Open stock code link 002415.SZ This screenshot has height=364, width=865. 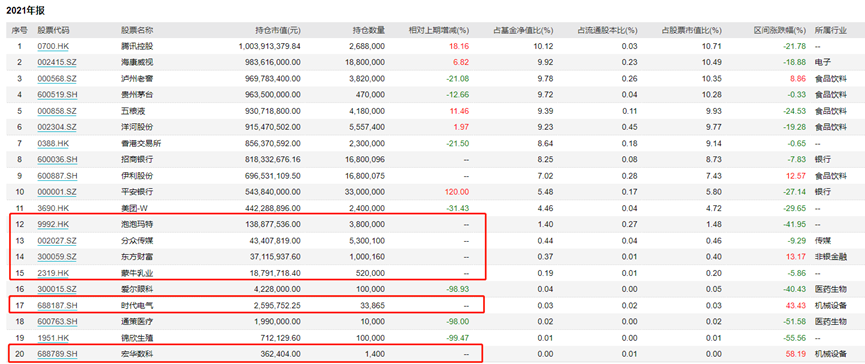coord(57,62)
